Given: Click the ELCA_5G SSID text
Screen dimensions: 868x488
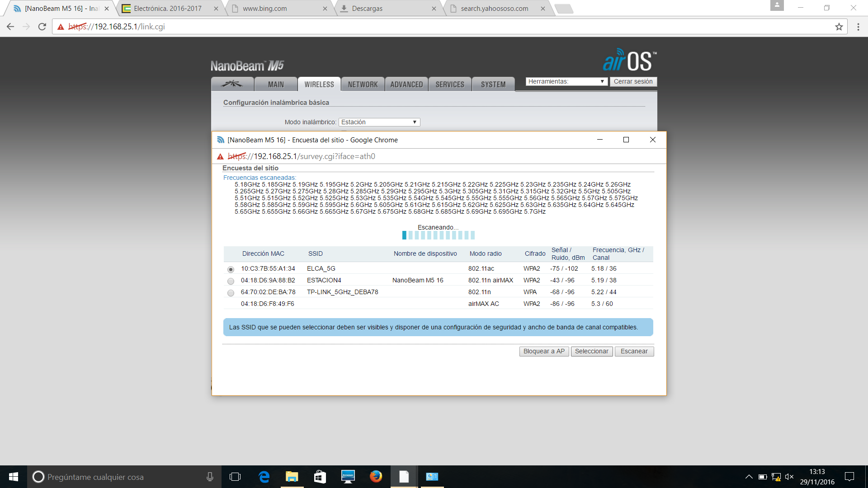Looking at the screenshot, I should (321, 268).
